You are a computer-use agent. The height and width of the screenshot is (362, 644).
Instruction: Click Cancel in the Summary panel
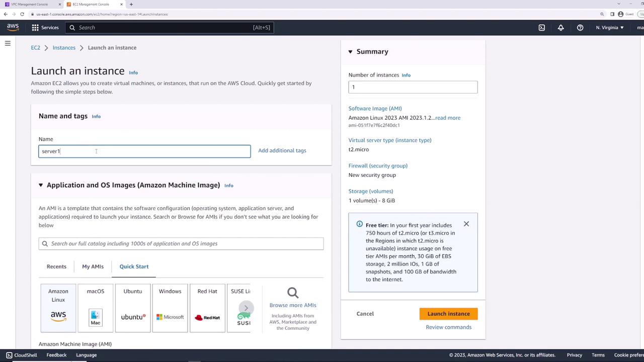(x=365, y=314)
